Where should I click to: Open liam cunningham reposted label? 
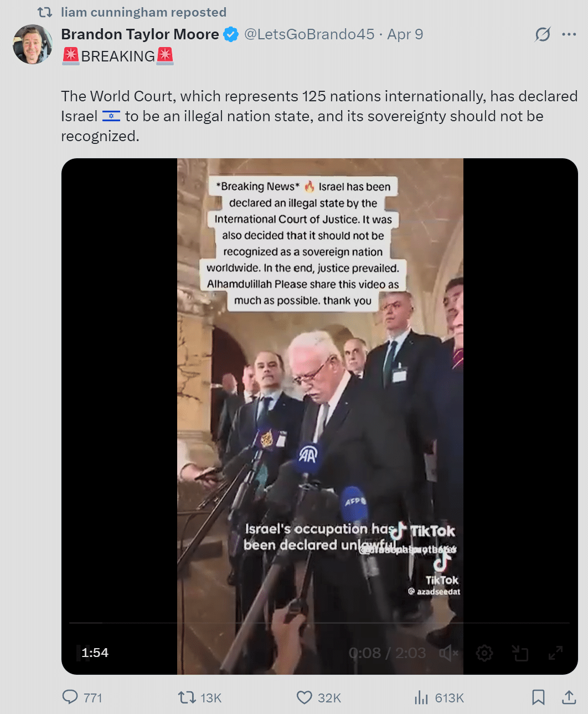tap(143, 12)
